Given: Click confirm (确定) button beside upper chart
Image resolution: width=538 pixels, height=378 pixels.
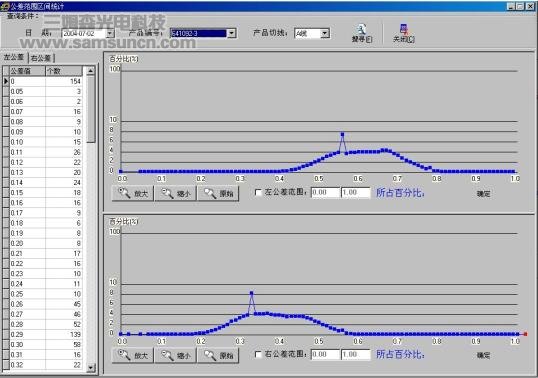Looking at the screenshot, I should 483,194.
